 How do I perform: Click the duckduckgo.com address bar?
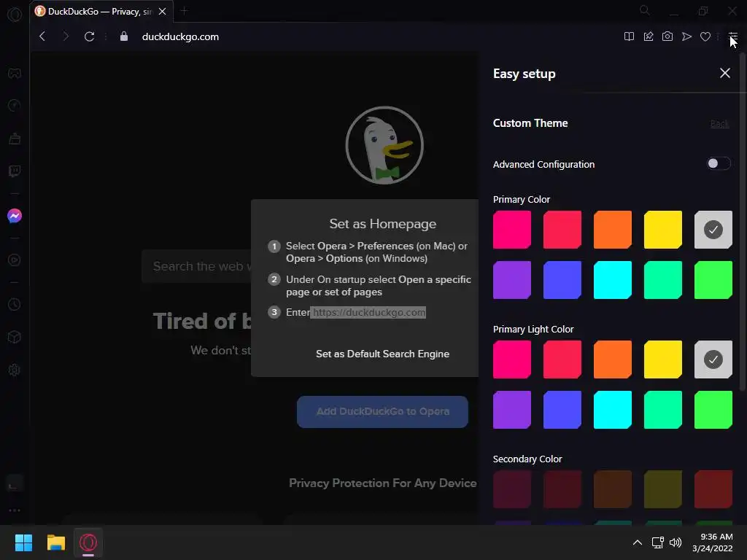(x=181, y=36)
